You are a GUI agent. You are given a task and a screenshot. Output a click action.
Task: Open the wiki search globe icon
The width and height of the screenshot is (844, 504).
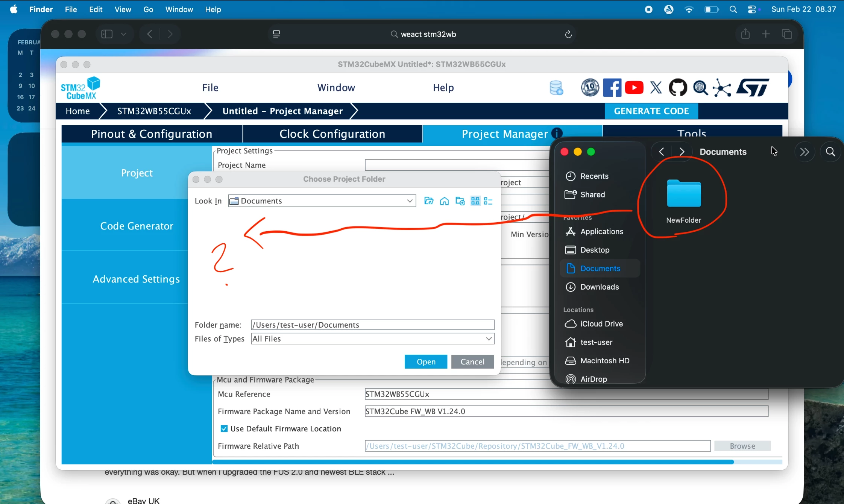[700, 88]
